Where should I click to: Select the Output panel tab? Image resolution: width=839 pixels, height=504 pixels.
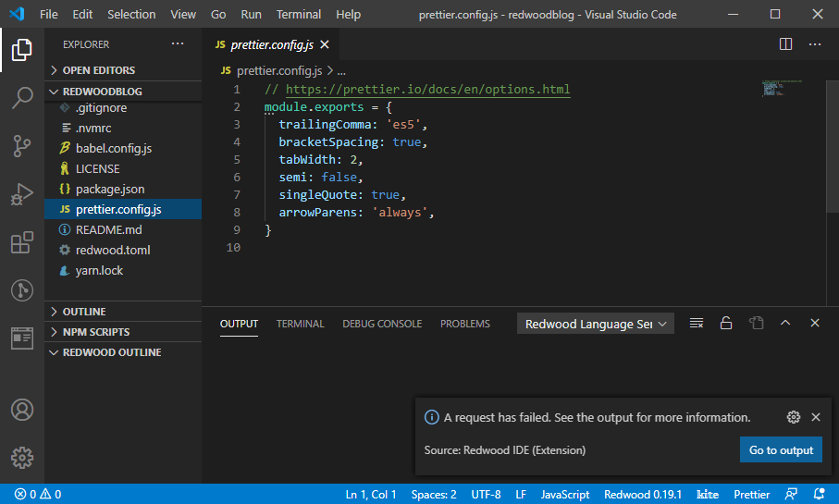click(x=239, y=324)
